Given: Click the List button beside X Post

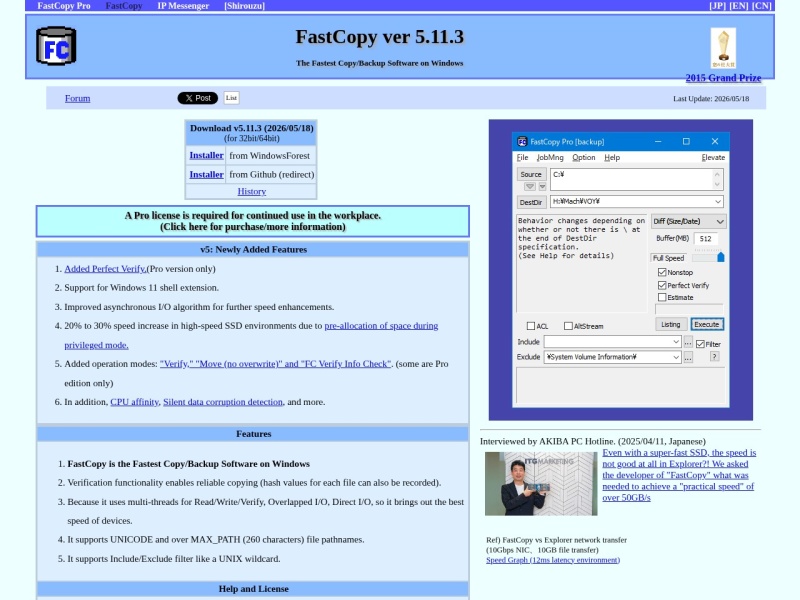Looking at the screenshot, I should pos(231,98).
